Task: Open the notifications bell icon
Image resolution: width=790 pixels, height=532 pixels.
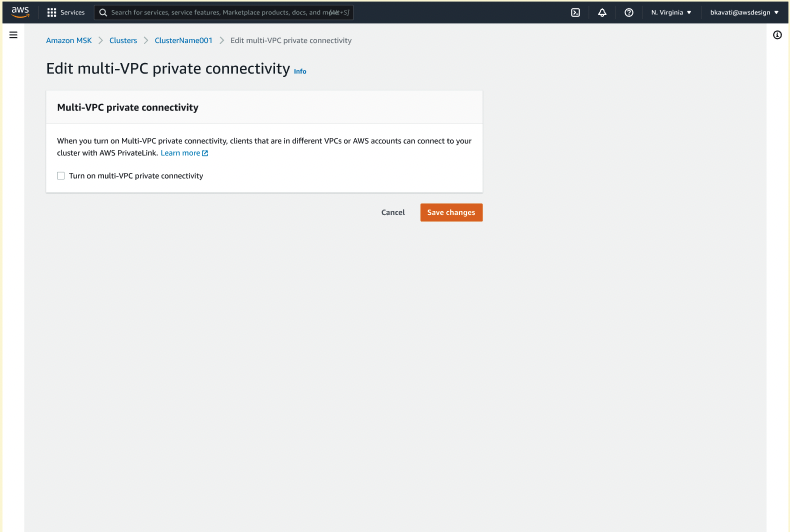Action: (602, 13)
